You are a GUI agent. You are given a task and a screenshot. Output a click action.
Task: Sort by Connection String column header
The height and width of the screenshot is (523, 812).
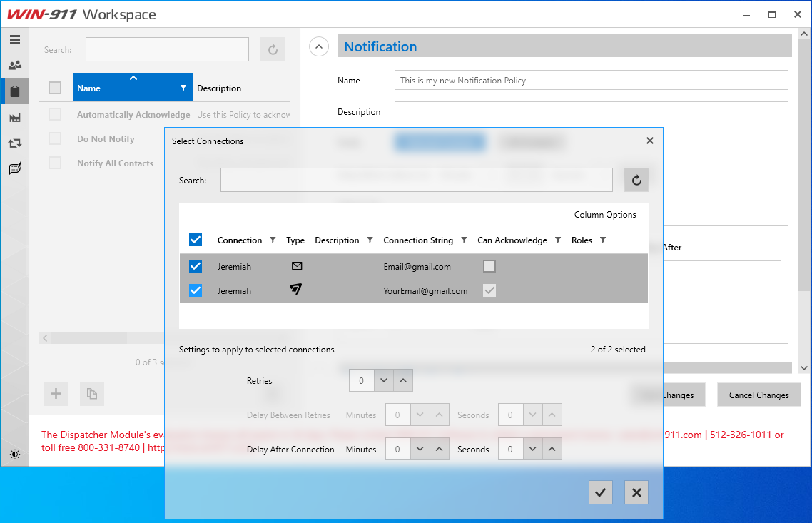[x=418, y=240]
